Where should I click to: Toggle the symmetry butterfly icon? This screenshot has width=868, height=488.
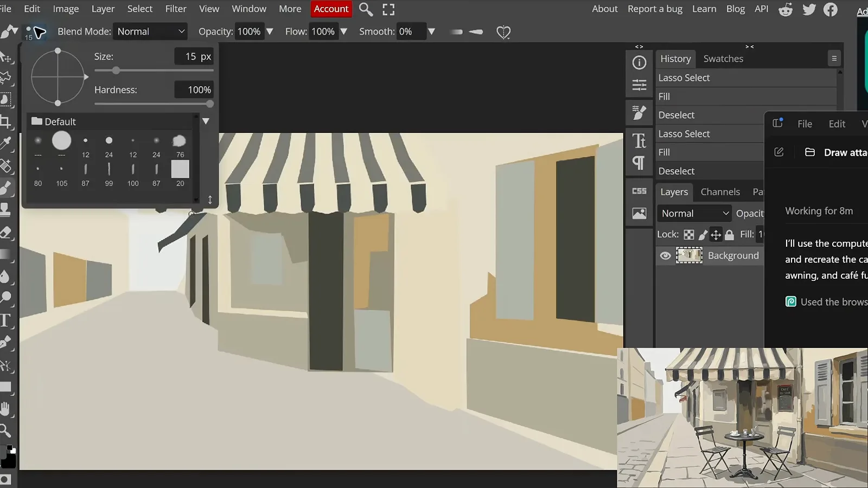503,32
